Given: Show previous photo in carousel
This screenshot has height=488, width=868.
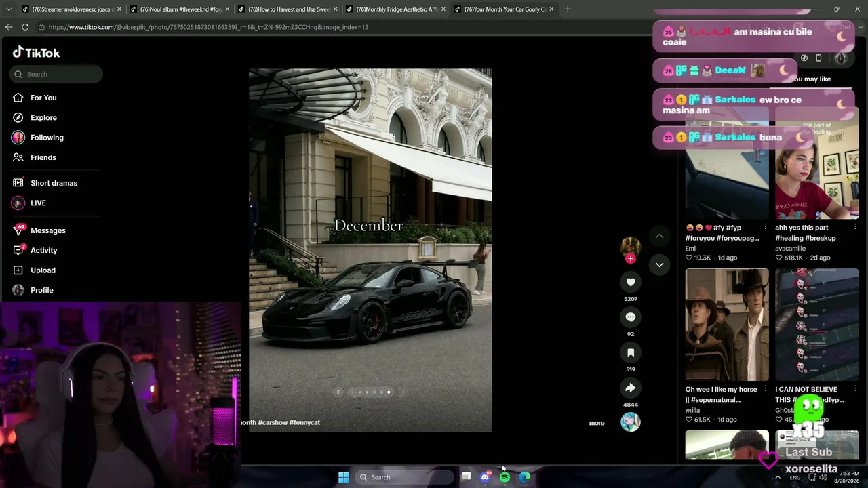Looking at the screenshot, I should 338,392.
